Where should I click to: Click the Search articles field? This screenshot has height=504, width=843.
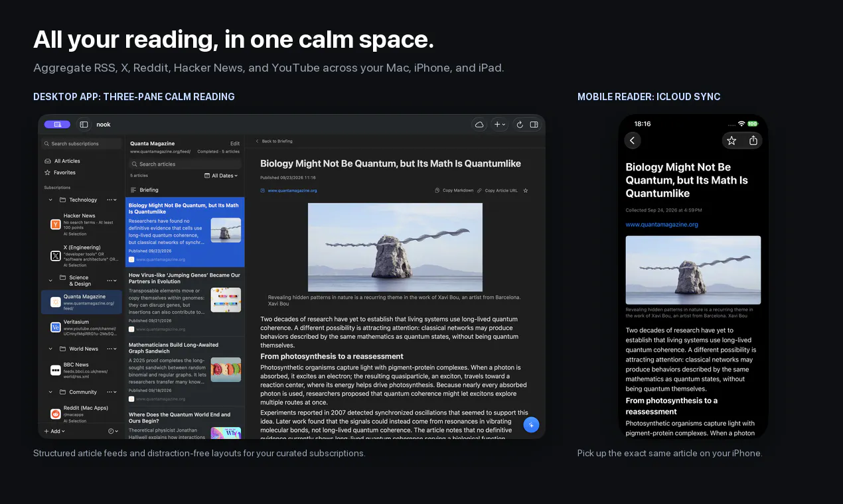tap(185, 164)
